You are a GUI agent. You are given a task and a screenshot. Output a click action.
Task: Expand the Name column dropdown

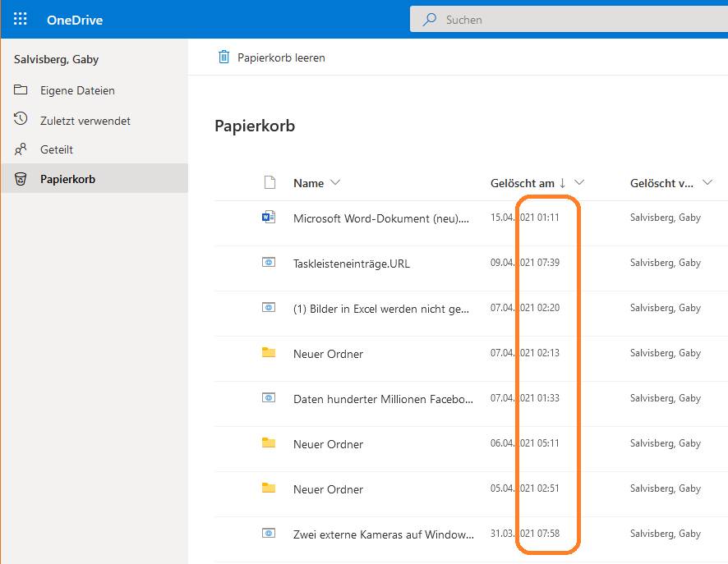[x=334, y=183]
